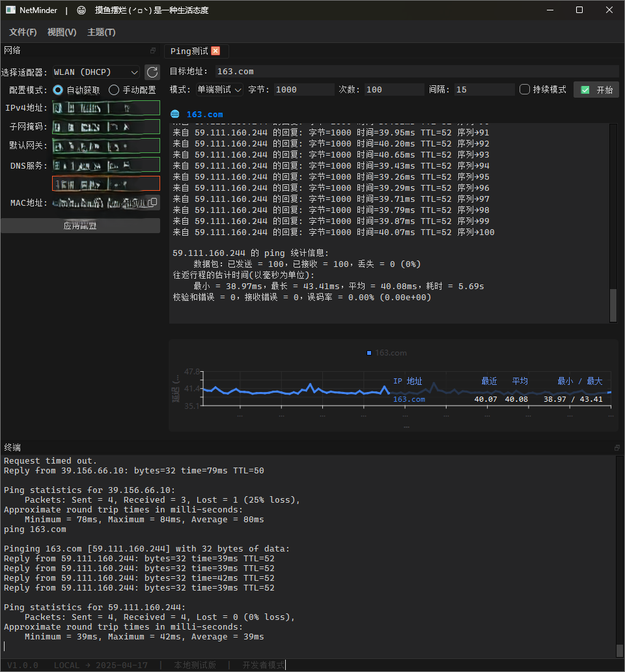The image size is (625, 672).
Task: Click the 间隔 field showing 15
Action: click(484, 90)
